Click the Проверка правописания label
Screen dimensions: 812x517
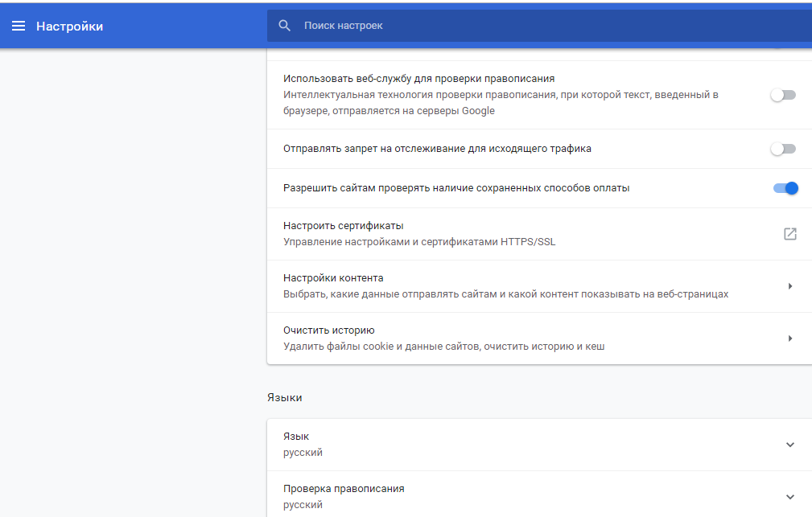pos(344,489)
